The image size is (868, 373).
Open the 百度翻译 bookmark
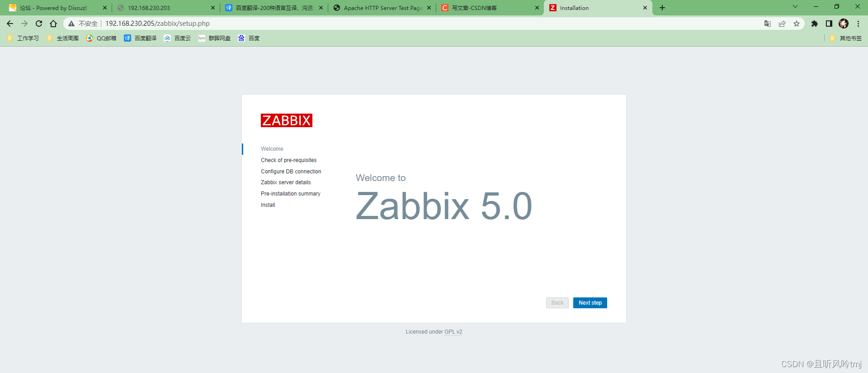click(x=141, y=38)
